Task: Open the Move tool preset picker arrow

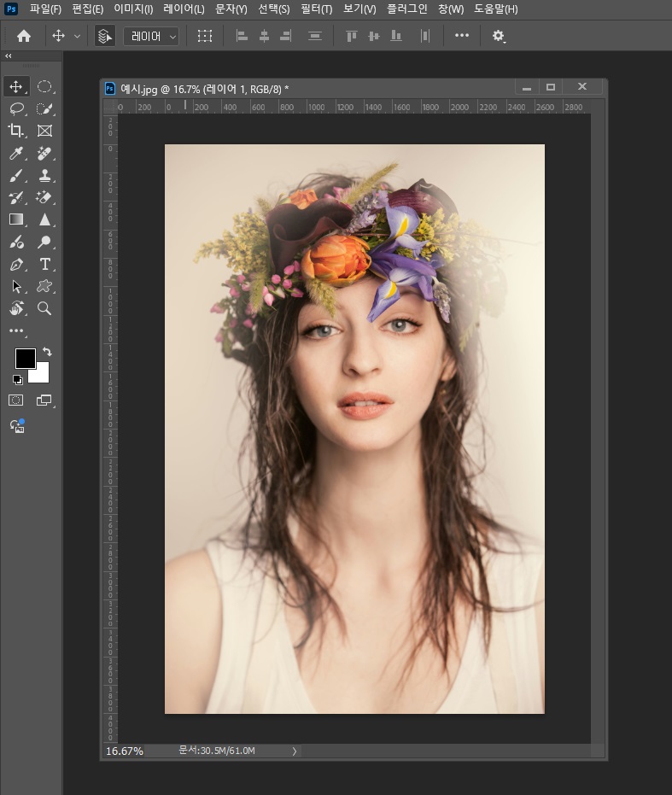Action: (x=77, y=36)
